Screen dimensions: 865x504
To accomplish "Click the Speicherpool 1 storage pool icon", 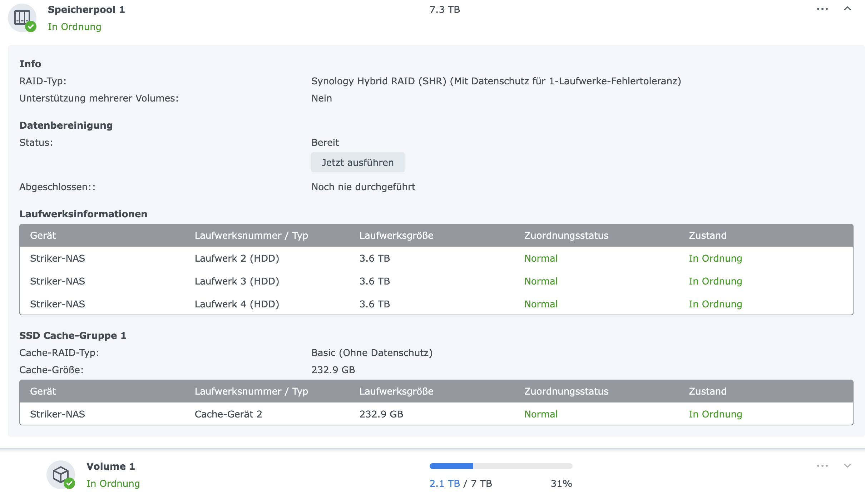I will click(22, 18).
